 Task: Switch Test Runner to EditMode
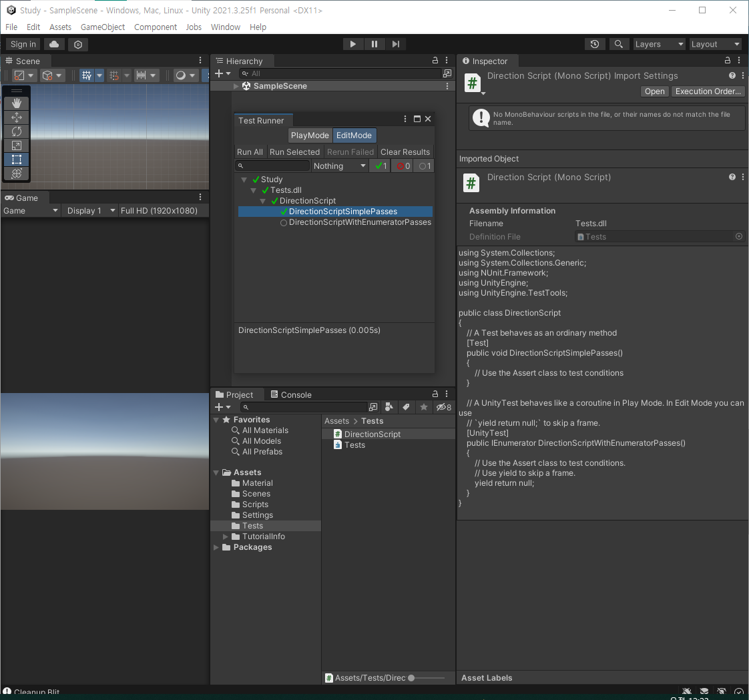pos(354,135)
